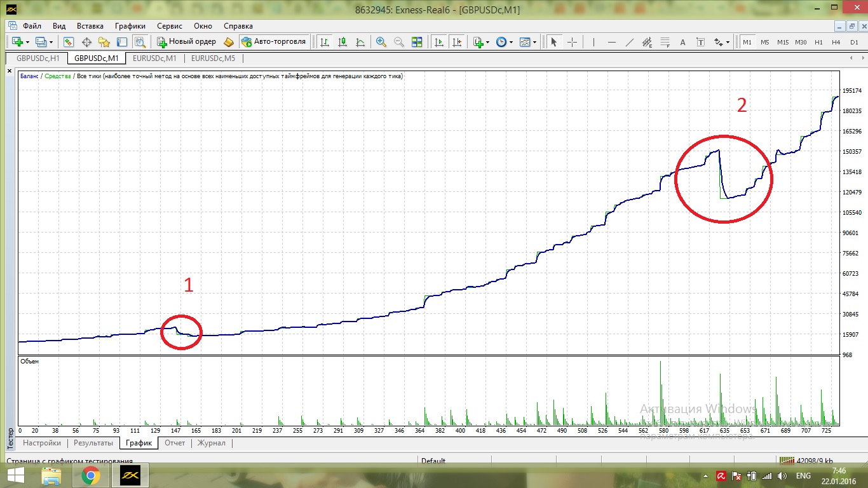
Task: Open the tester Настройки tab
Action: click(x=42, y=443)
